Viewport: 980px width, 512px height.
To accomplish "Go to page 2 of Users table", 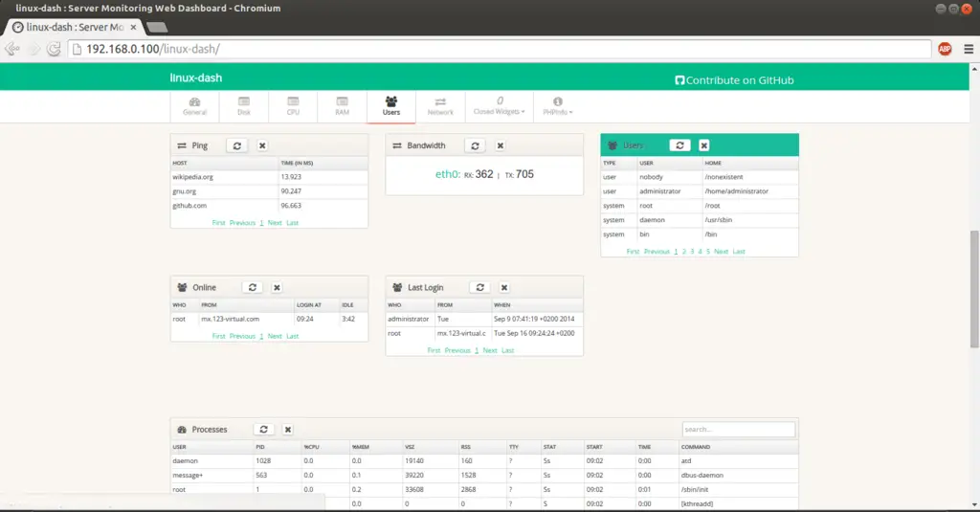I will point(683,252).
